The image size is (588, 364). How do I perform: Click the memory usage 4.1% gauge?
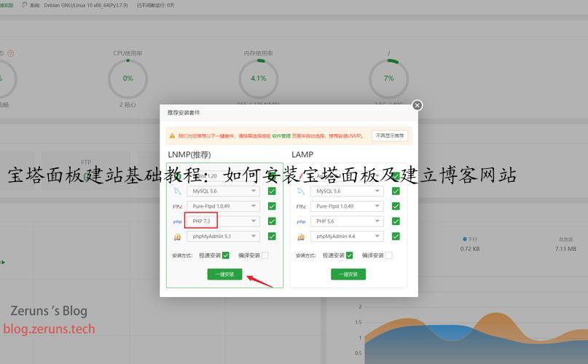259,79
